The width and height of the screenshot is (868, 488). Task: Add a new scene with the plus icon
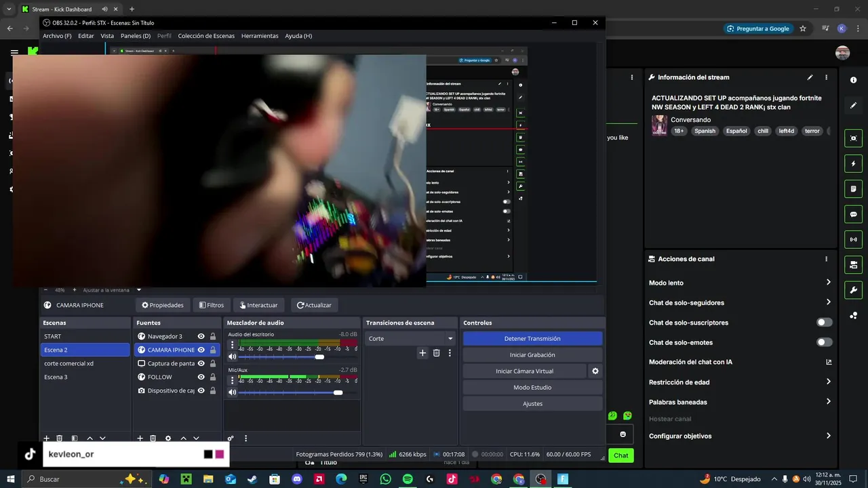[x=47, y=439]
